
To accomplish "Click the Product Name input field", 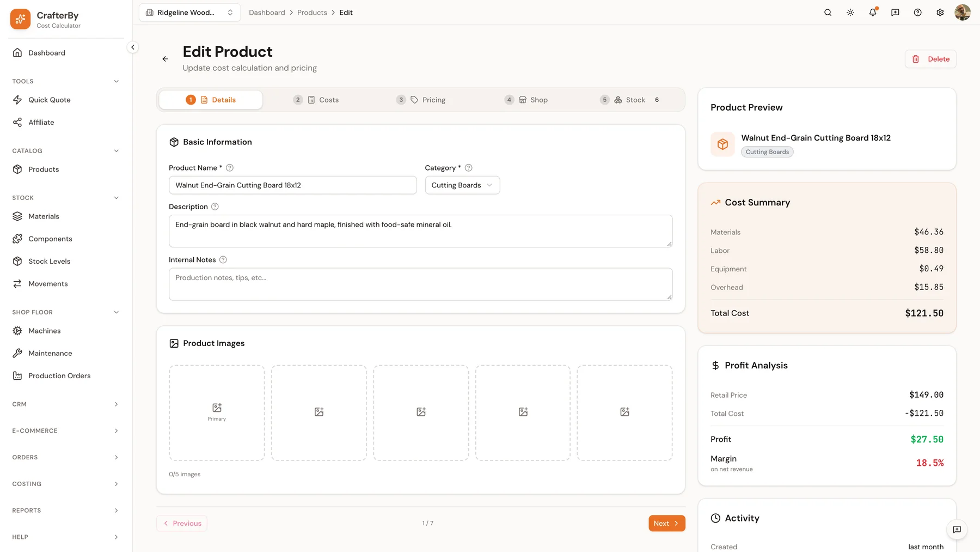I will [293, 185].
